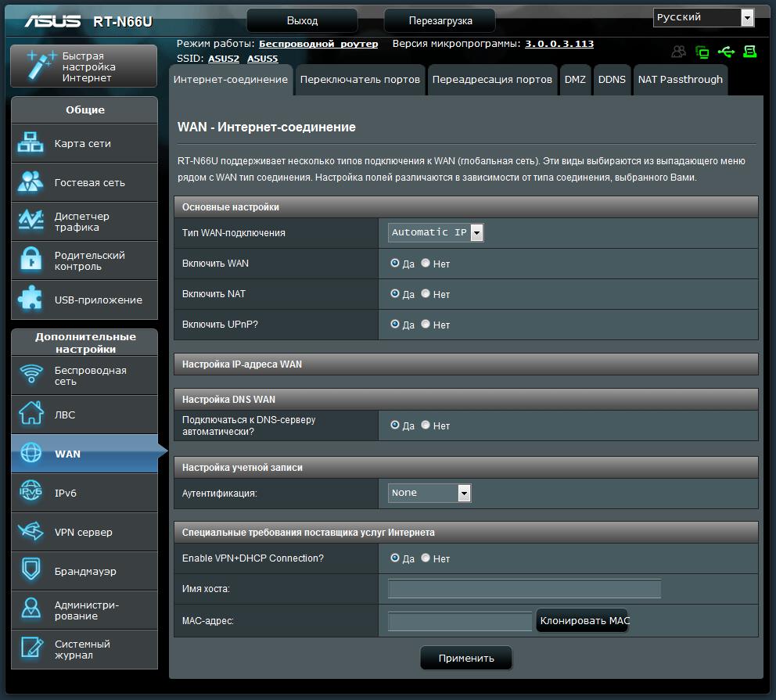Click the Гостевая сеть guest network icon
This screenshot has height=700, width=776.
point(31,181)
